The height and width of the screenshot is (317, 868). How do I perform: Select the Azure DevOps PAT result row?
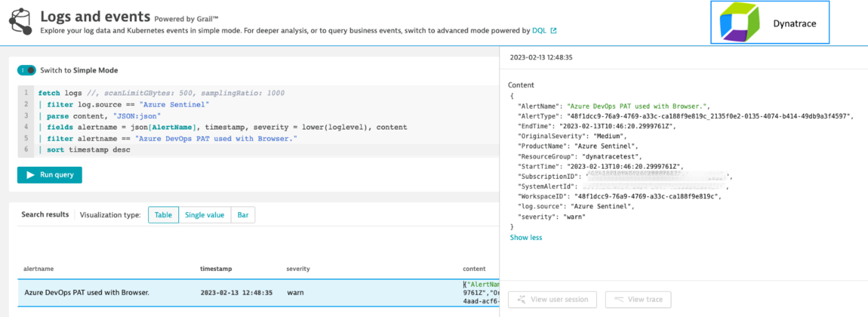tap(87, 292)
